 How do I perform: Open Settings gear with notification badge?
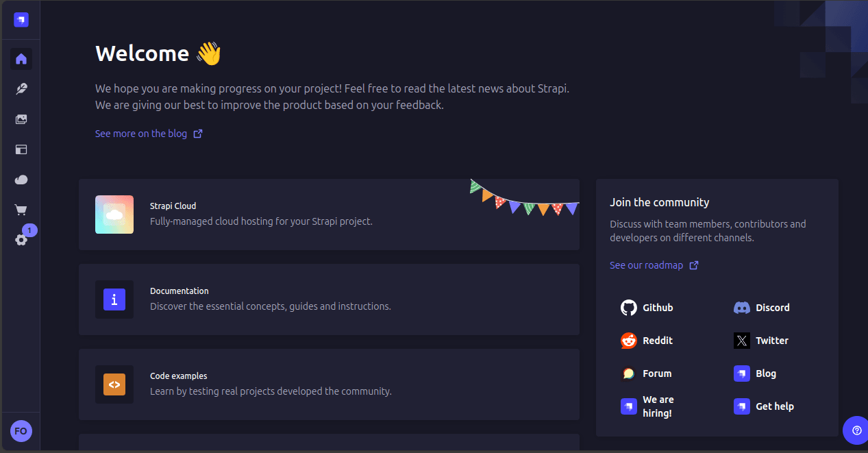[21, 240]
